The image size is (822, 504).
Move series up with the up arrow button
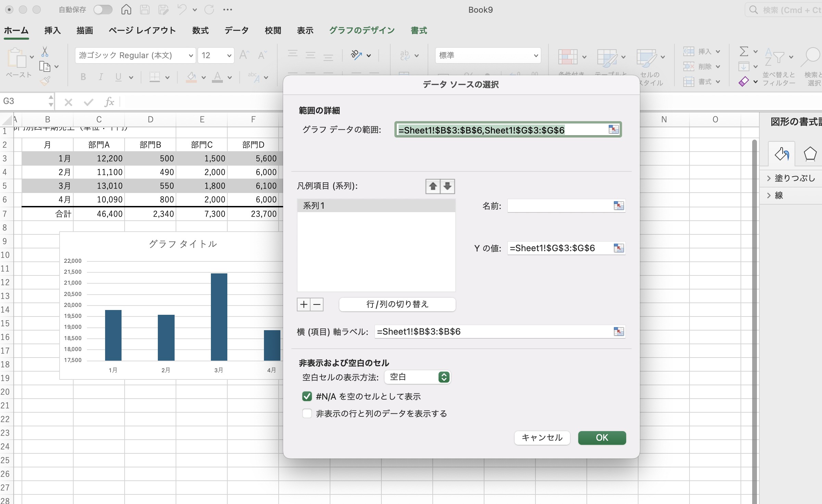tap(433, 186)
